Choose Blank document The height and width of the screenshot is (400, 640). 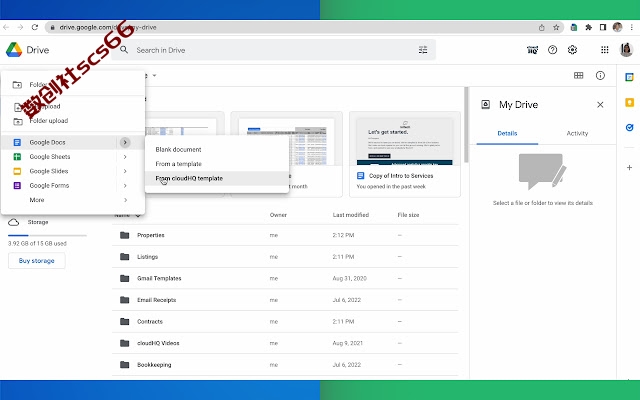(217, 150)
